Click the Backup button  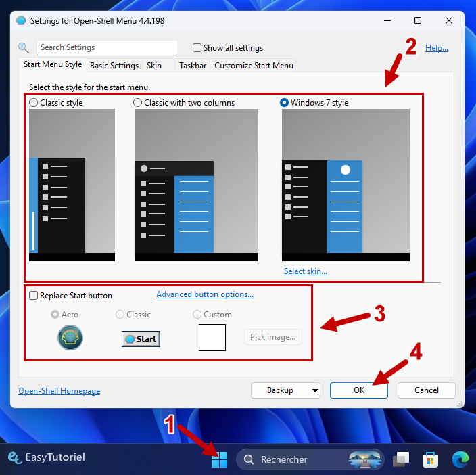pyautogui.click(x=280, y=390)
